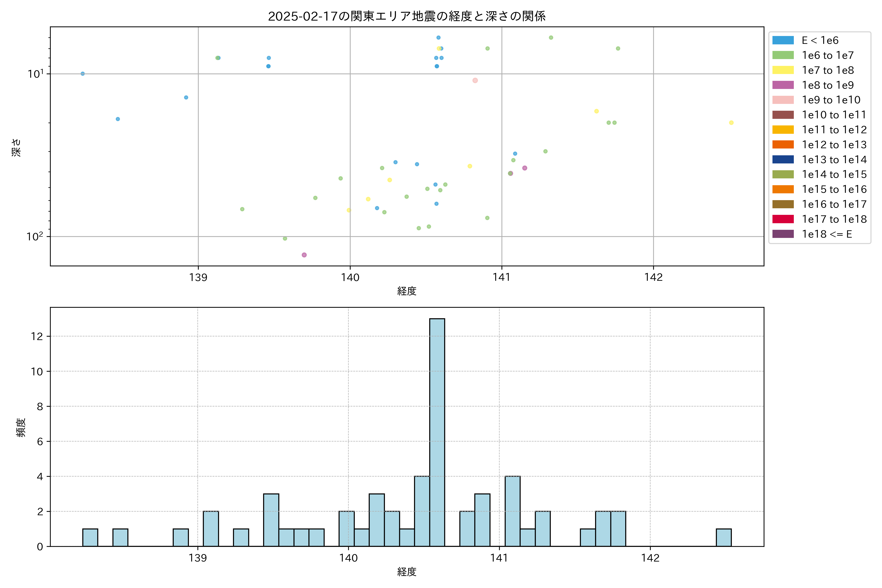Click the chart title text

(x=406, y=16)
